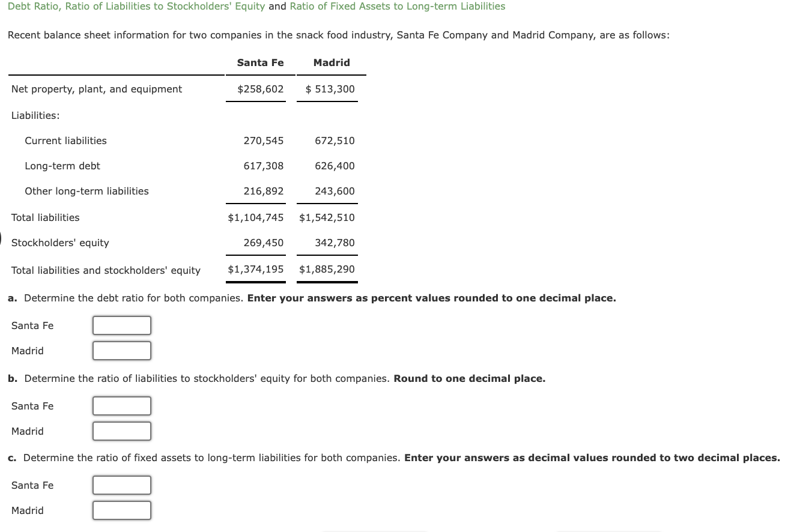Open Ratio of Fixed Assets to Long-term Liabilities link
Viewport: 800px width, 532px height.
pos(398,6)
